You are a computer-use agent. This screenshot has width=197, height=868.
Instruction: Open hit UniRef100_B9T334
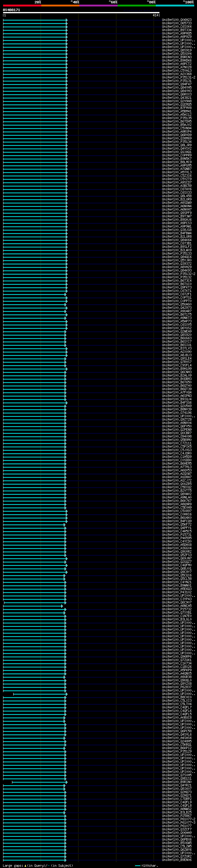[x=177, y=30]
